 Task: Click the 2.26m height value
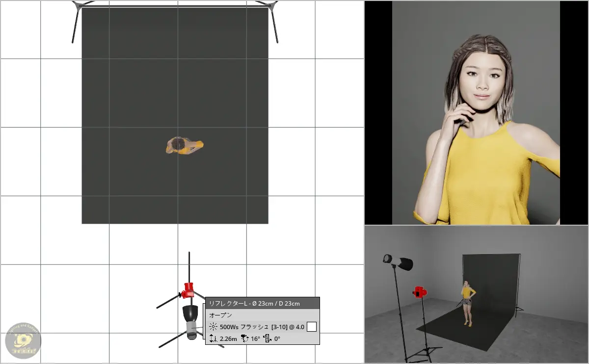click(x=228, y=338)
